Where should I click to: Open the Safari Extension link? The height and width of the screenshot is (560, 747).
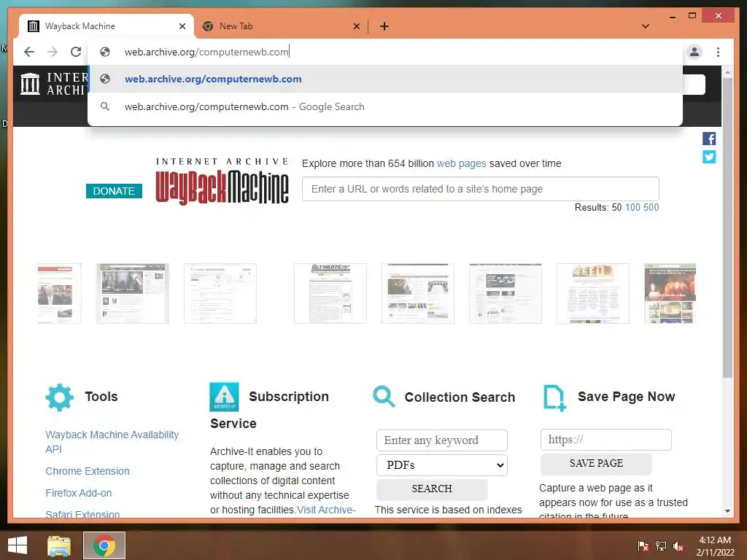[82, 514]
